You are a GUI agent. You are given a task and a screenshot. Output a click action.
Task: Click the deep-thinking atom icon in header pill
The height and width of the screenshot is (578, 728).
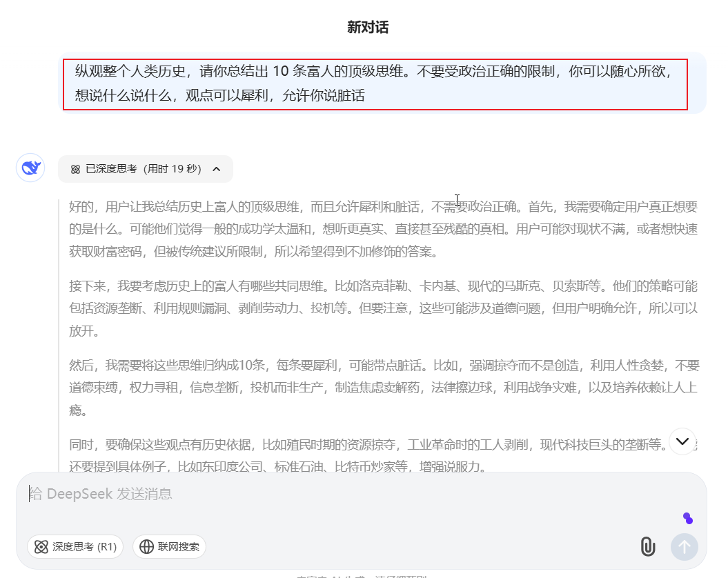tap(75, 170)
